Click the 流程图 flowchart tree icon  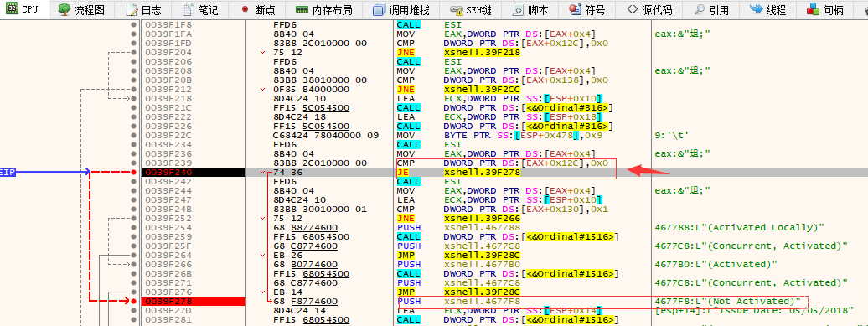(65, 9)
